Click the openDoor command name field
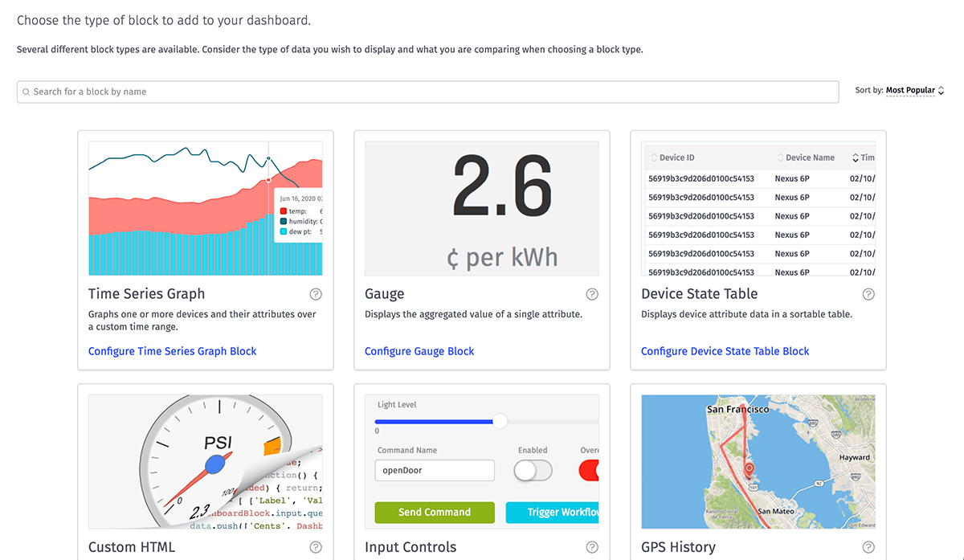The width and height of the screenshot is (964, 560). click(434, 470)
